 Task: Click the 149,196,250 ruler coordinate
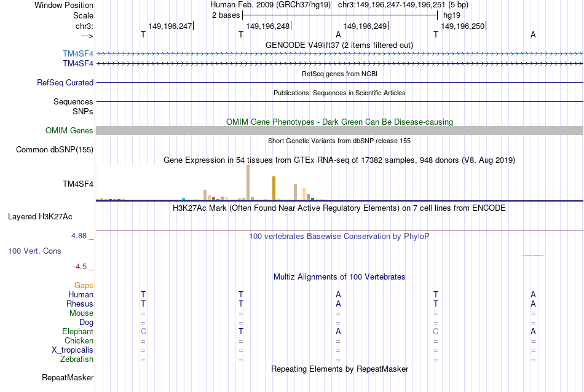(463, 26)
